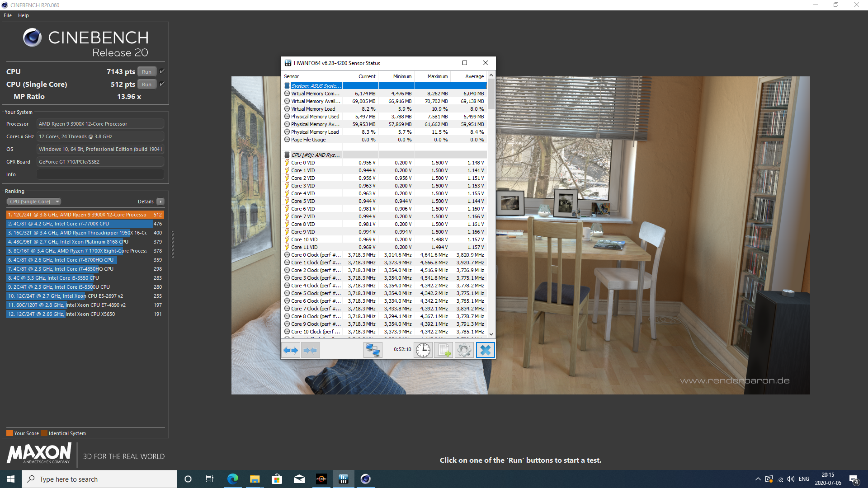868x488 pixels.
Task: Open the Action Center notifications icon
Action: pyautogui.click(x=854, y=479)
